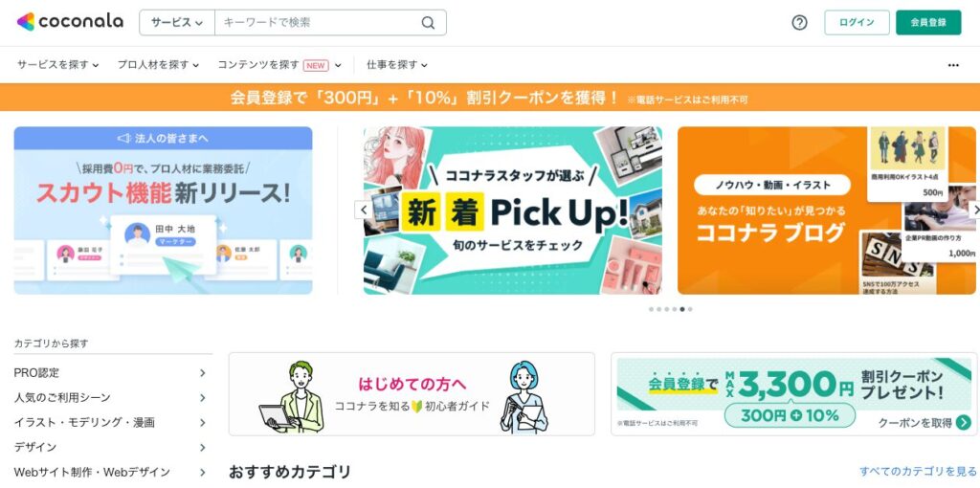Click the ログイン button

click(857, 23)
